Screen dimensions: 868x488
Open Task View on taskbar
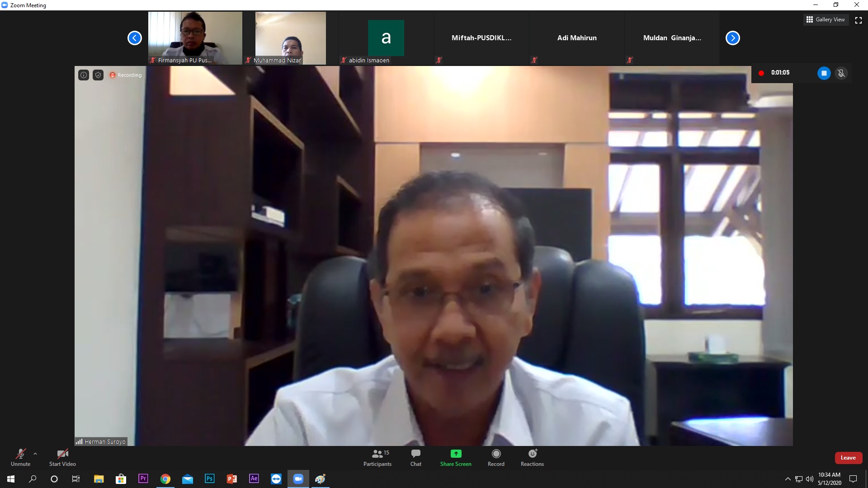pos(76,479)
